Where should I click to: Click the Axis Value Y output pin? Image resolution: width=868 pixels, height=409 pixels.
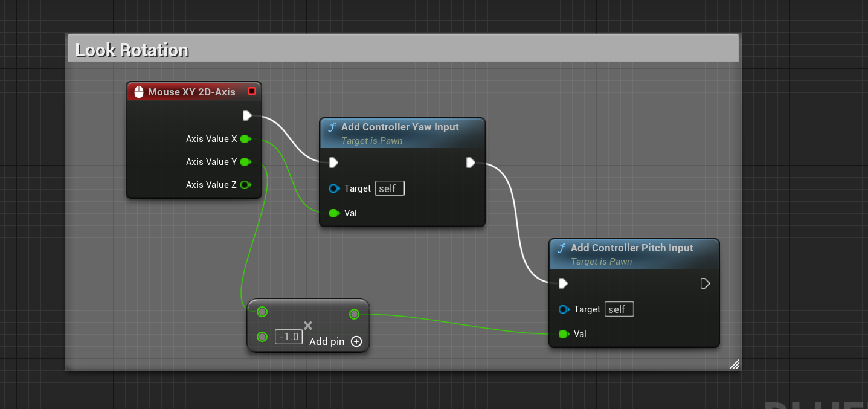click(245, 162)
